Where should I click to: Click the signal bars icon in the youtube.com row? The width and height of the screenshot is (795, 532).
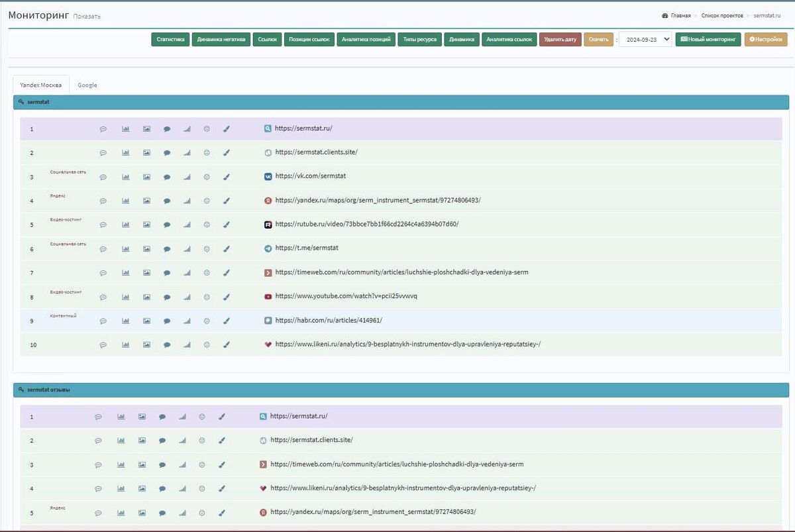(x=187, y=297)
